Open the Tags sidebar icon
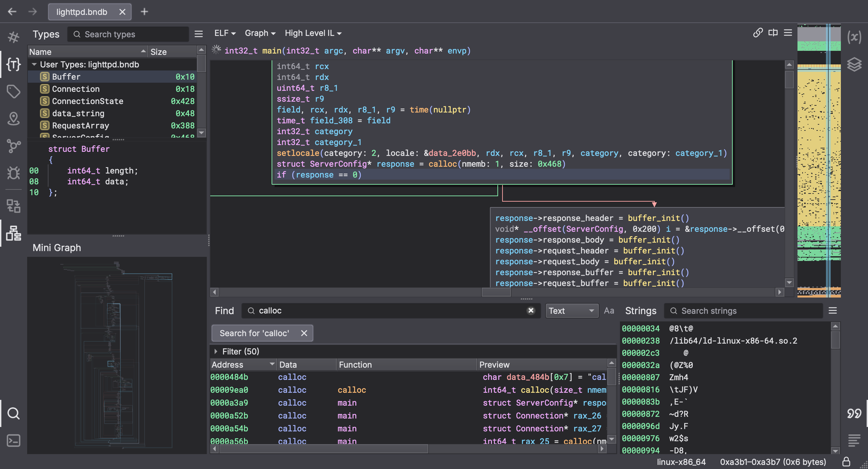The height and width of the screenshot is (469, 868). [x=13, y=91]
